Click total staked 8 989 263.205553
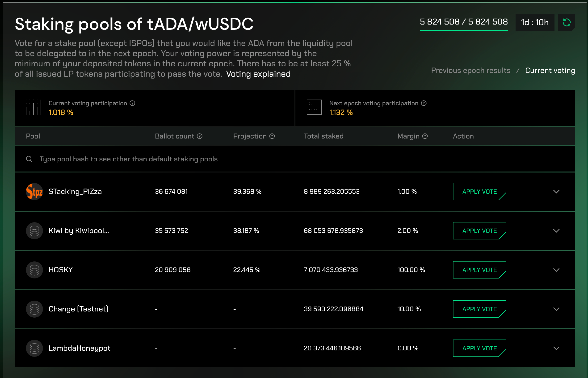 click(x=332, y=191)
